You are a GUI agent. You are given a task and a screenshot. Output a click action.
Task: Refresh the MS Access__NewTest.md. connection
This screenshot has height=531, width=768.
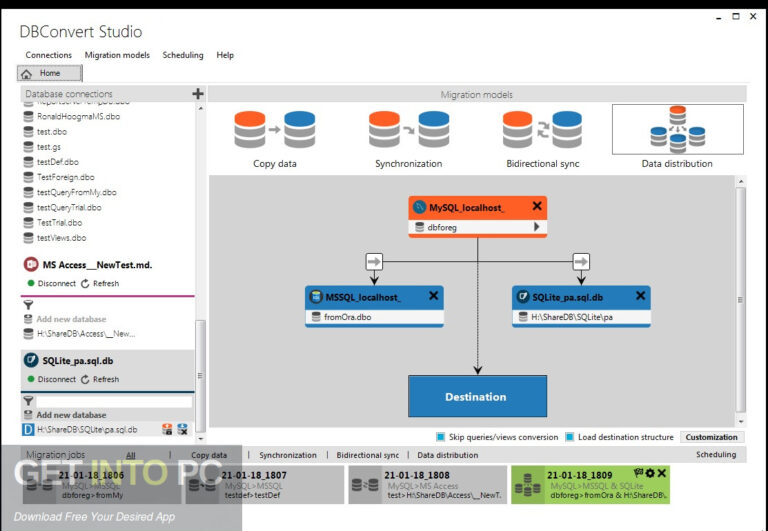(100, 284)
